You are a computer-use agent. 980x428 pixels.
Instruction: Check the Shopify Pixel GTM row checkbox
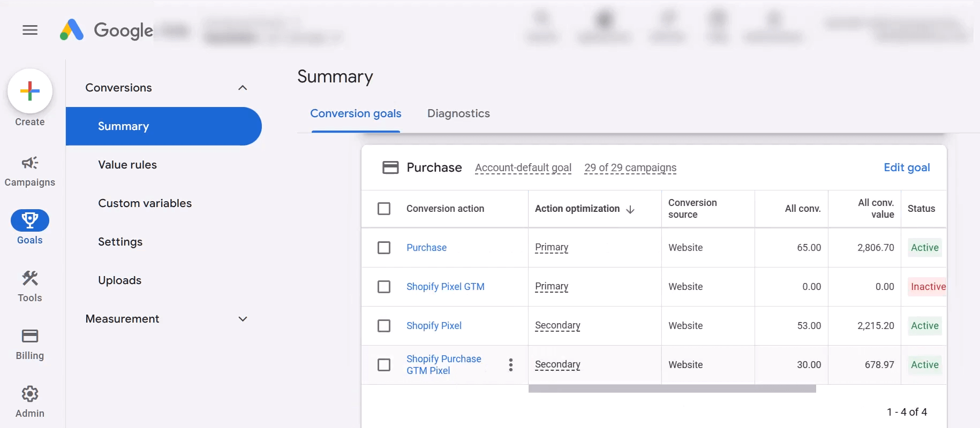384,287
